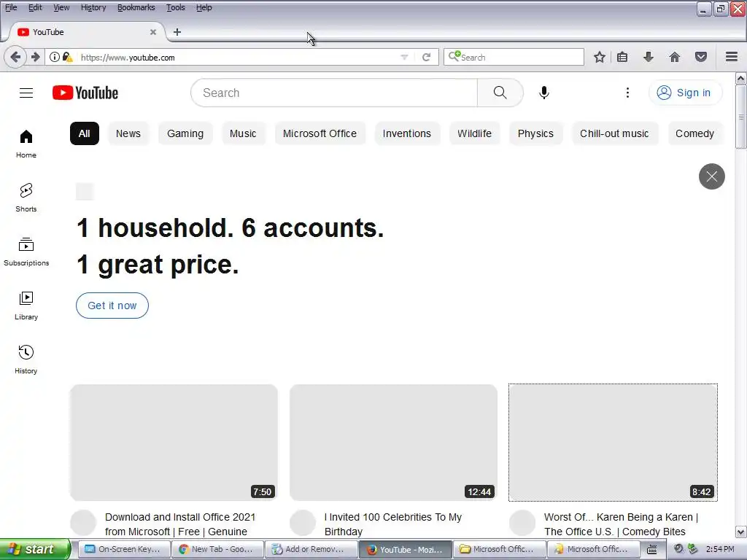Go back with Firefox back arrow
747x560 pixels.
pos(15,58)
